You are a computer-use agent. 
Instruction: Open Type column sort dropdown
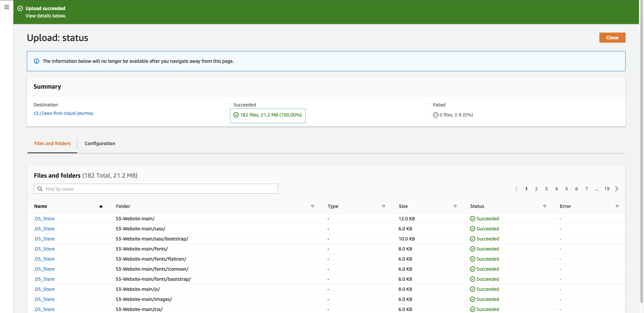coord(384,206)
